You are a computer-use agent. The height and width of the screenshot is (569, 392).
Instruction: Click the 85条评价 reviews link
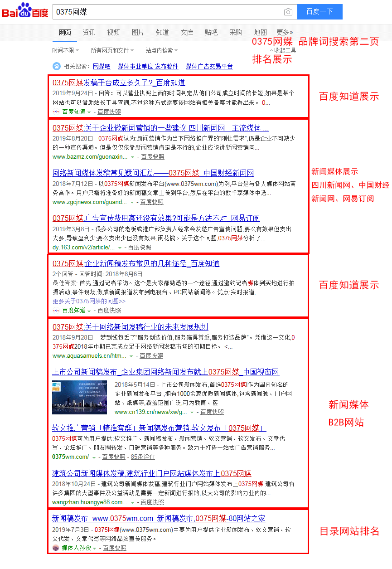click(143, 457)
